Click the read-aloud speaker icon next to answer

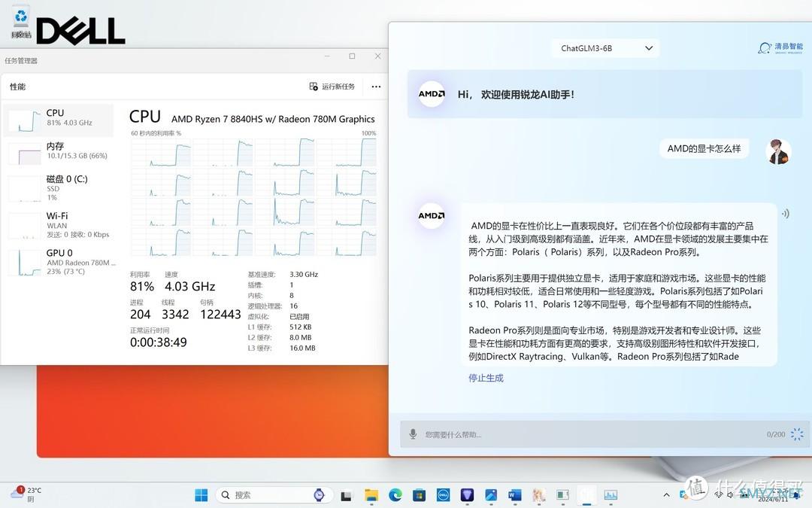(786, 214)
